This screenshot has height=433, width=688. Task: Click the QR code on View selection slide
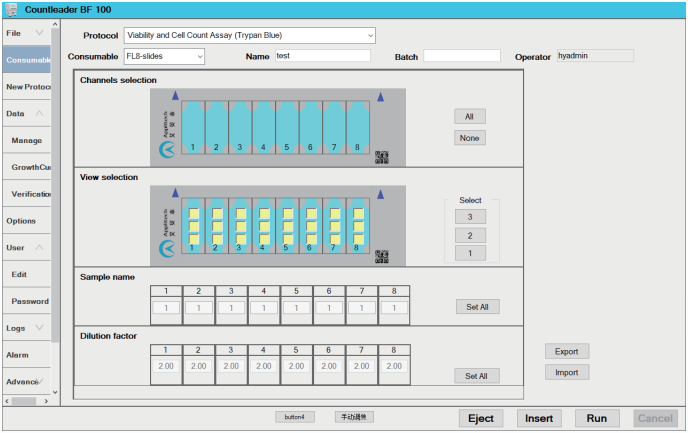(382, 257)
